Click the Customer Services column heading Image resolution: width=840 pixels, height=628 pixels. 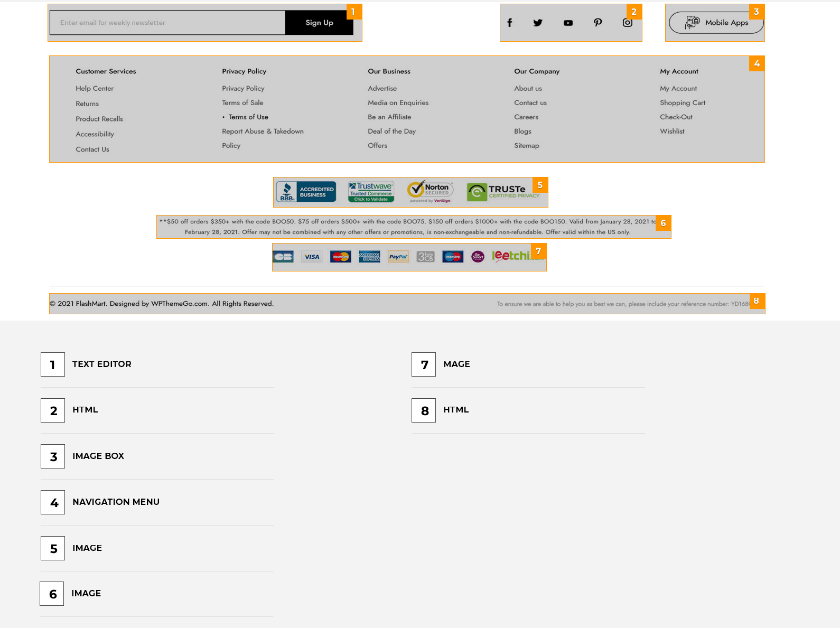click(106, 71)
